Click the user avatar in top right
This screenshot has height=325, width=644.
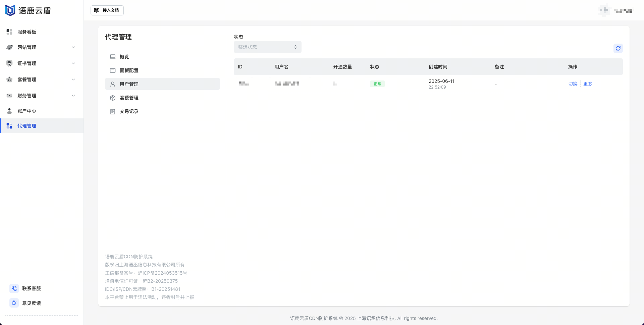[604, 10]
